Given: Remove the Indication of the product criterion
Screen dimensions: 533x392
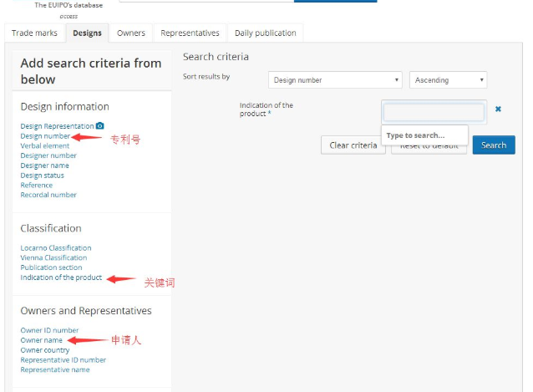Looking at the screenshot, I should click(498, 109).
